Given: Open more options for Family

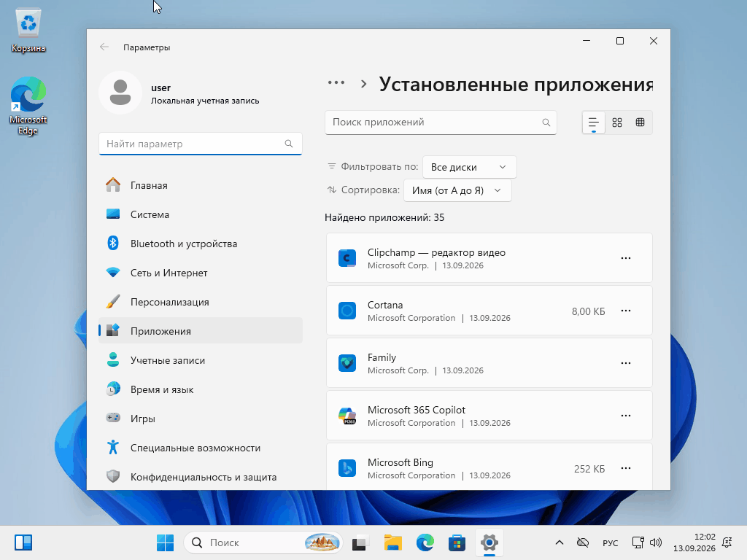Looking at the screenshot, I should tap(625, 363).
